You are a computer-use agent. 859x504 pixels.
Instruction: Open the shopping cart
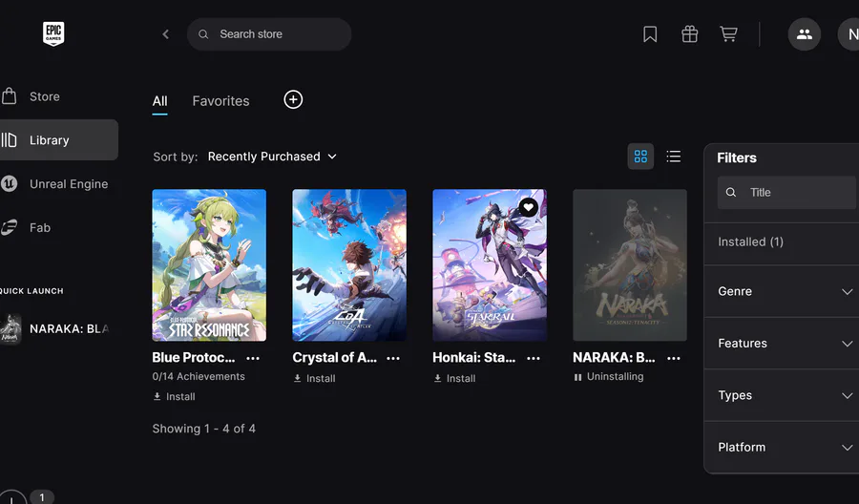click(x=728, y=34)
